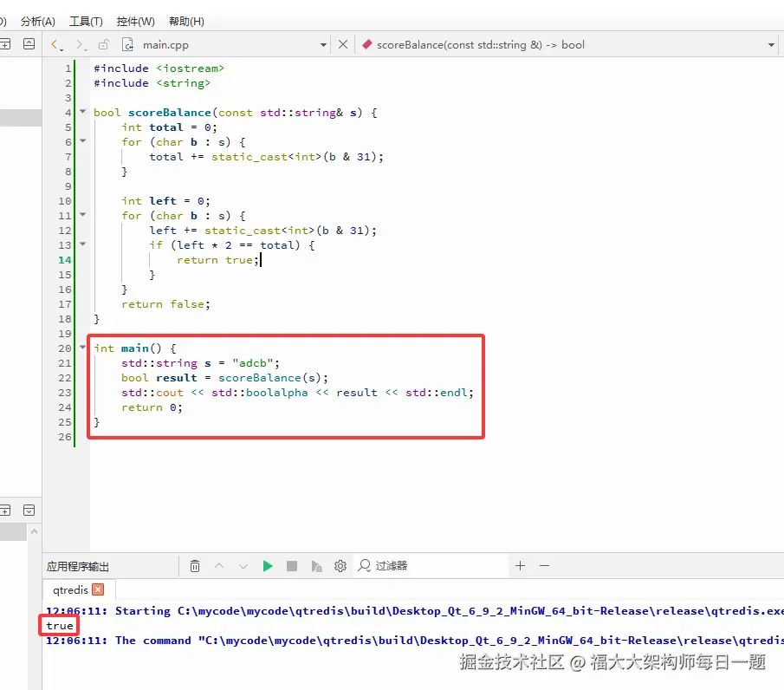This screenshot has width=784, height=690.
Task: Zoom out output with minus icon
Action: coord(545,566)
